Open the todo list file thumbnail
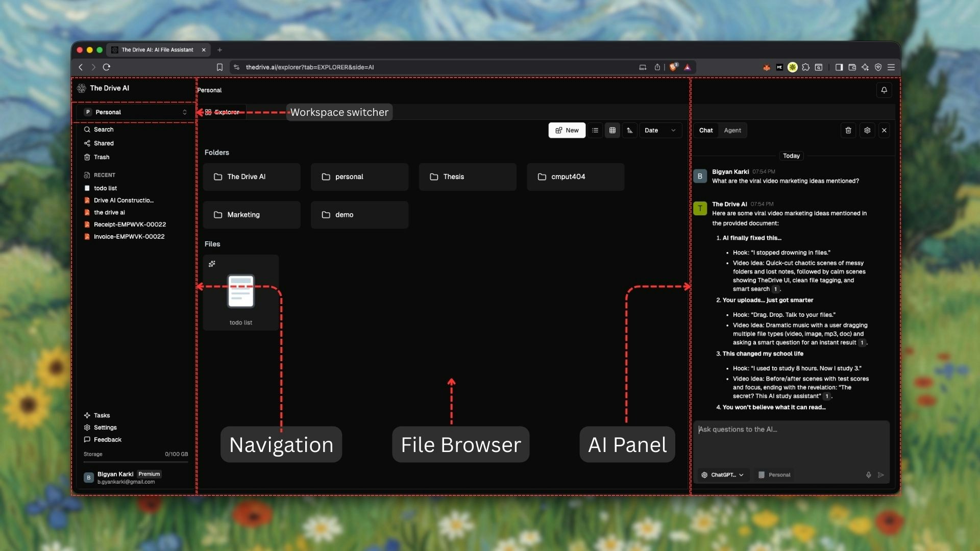The width and height of the screenshot is (980, 551). tap(240, 292)
